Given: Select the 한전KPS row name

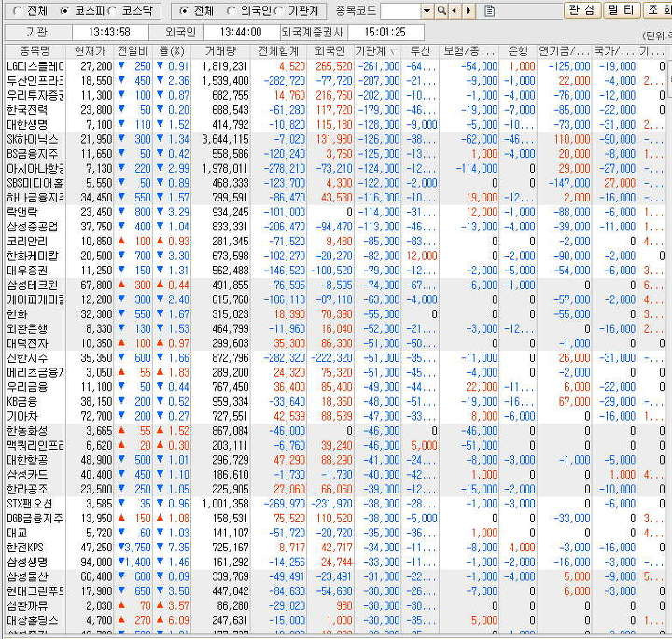Looking at the screenshot, I should pyautogui.click(x=25, y=548).
